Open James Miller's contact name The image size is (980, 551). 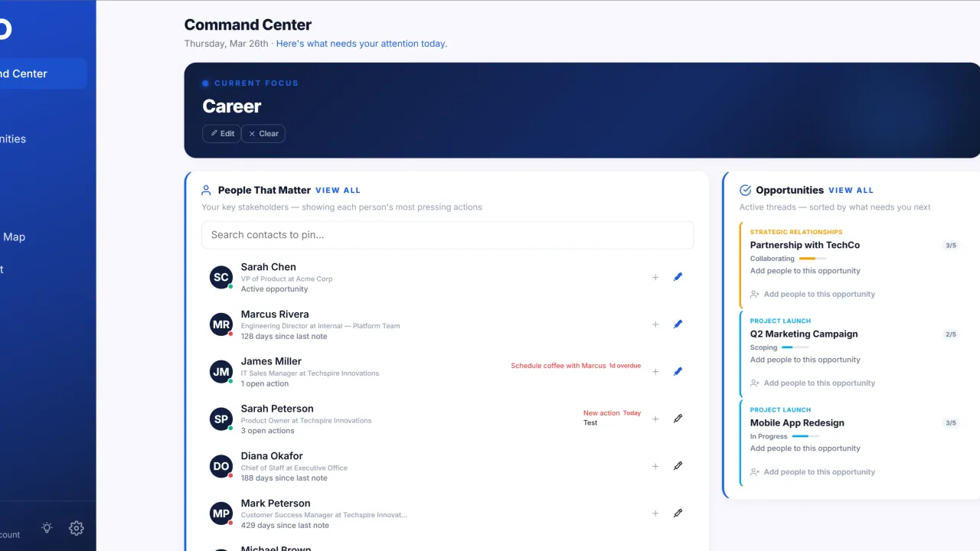point(271,362)
